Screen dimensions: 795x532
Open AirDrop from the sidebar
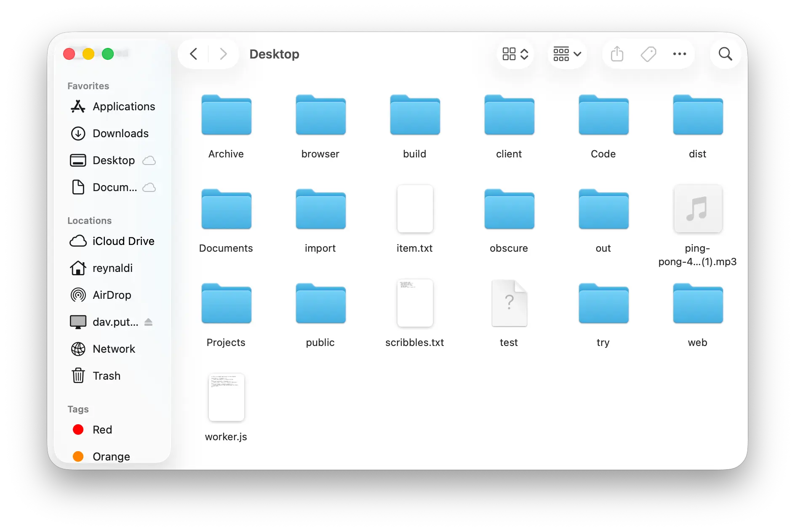click(112, 295)
